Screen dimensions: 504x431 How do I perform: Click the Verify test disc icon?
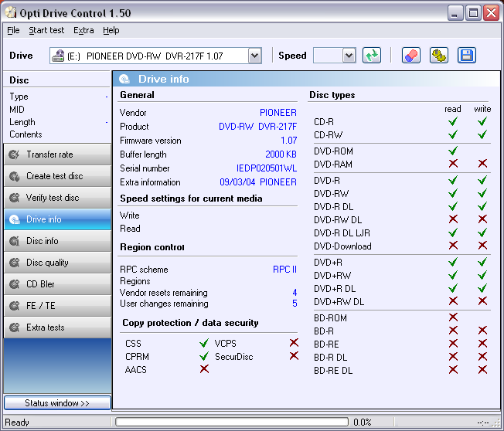pos(14,198)
